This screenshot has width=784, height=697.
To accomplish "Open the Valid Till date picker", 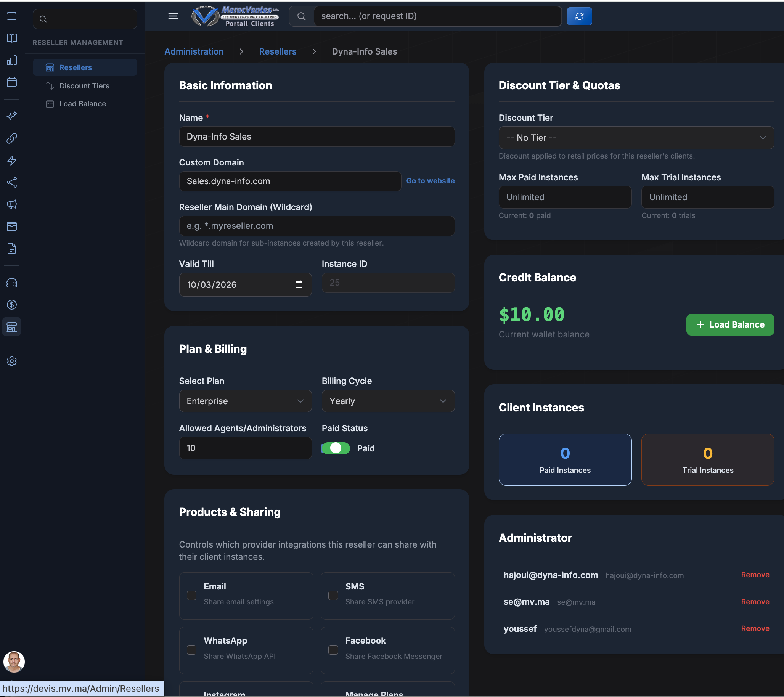I will point(299,284).
